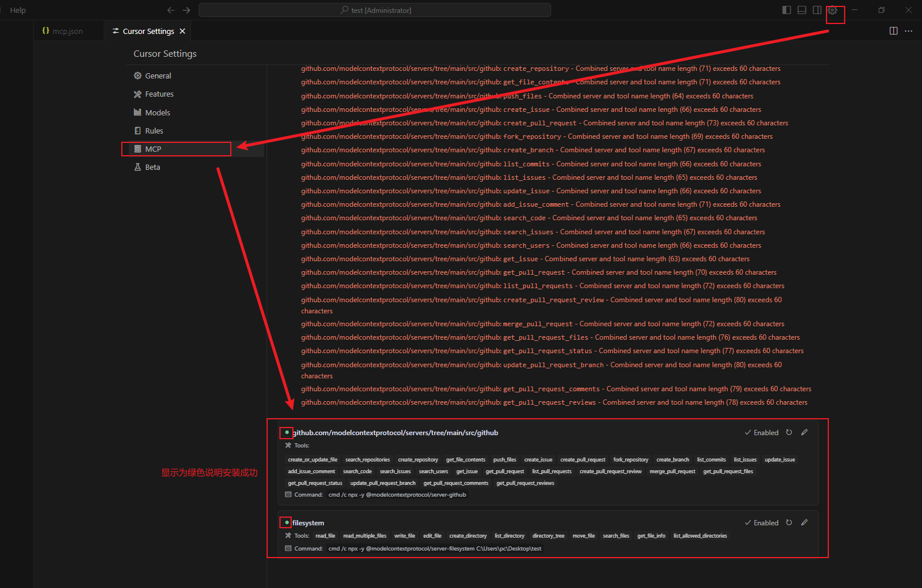Open the settings gear icon in title bar
The width and height of the screenshot is (922, 588).
[832, 10]
